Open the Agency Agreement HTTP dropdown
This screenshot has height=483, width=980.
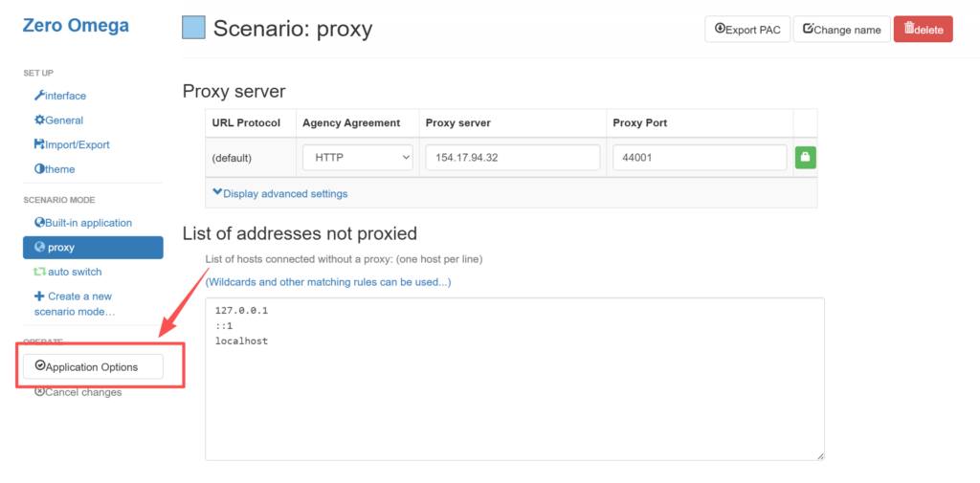point(357,158)
